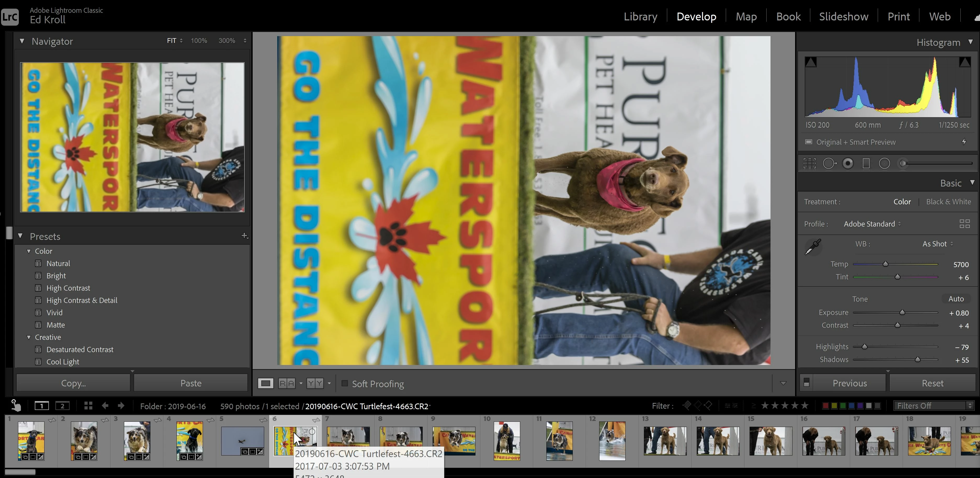The height and width of the screenshot is (478, 980).
Task: Open the Print module
Action: (x=898, y=16)
